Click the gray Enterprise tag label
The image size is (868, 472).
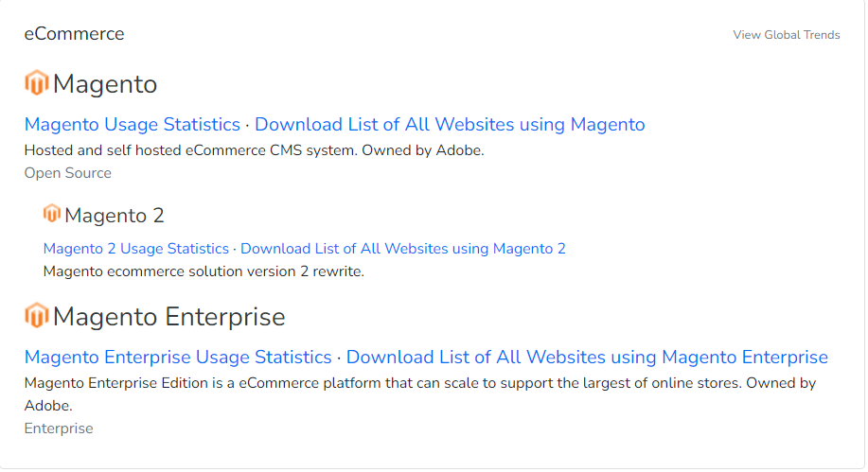coord(59,428)
